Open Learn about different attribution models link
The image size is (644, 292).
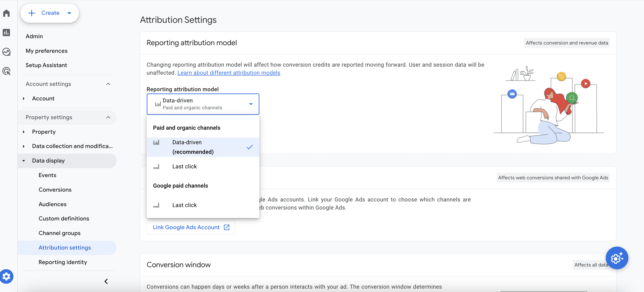coord(229,73)
